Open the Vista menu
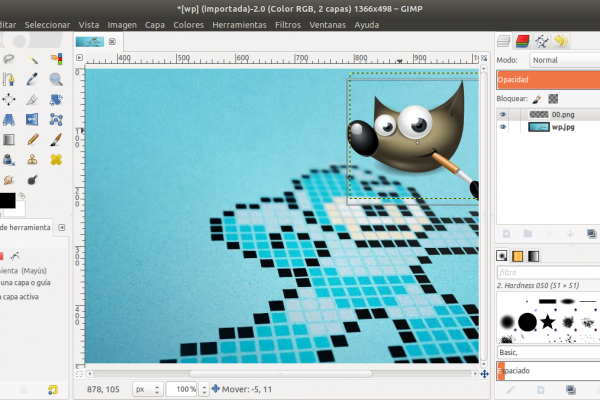The height and width of the screenshot is (400, 600). pyautogui.click(x=89, y=25)
